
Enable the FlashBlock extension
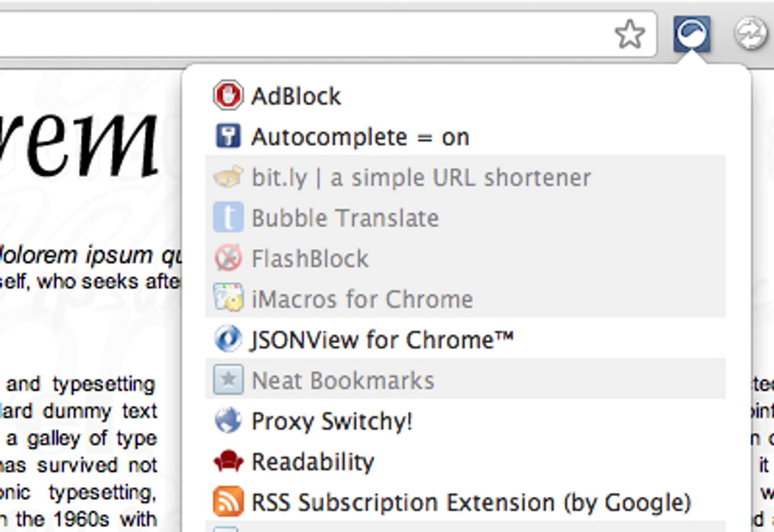click(x=310, y=259)
